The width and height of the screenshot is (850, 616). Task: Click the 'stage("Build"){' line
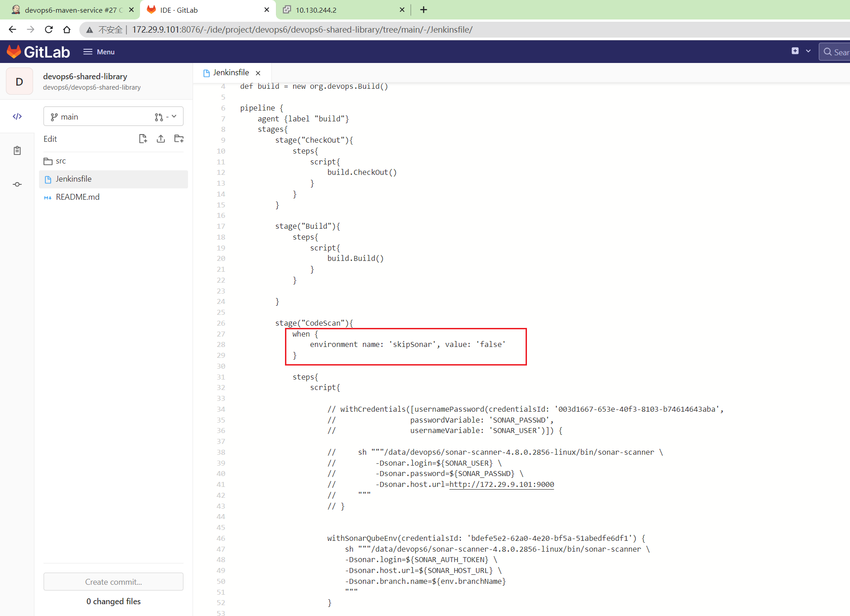tap(308, 226)
